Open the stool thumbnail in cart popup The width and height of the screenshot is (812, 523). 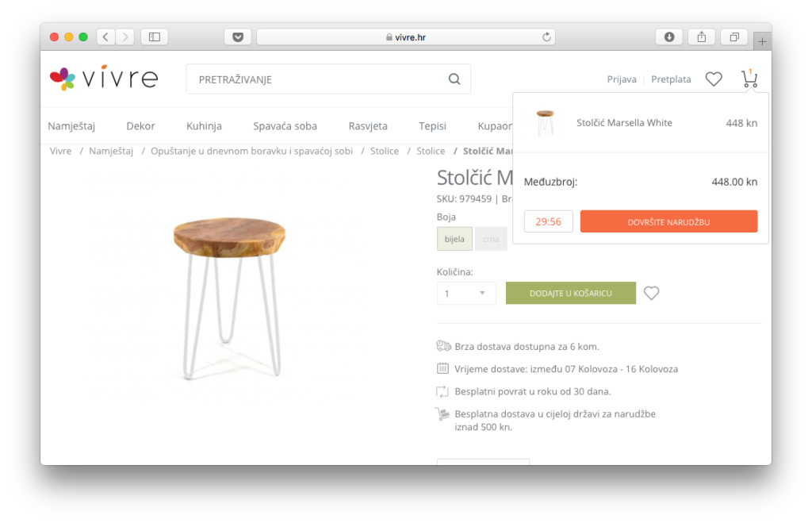click(x=545, y=123)
